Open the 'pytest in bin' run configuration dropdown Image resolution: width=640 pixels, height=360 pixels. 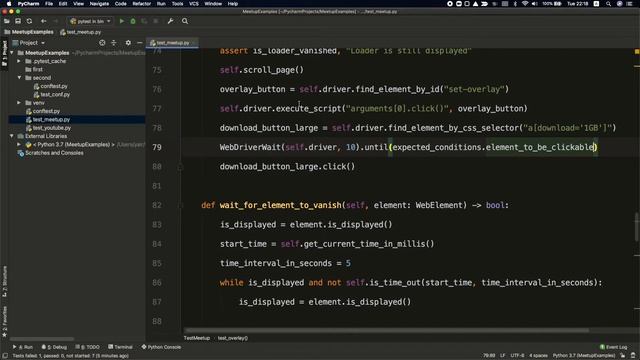(90, 21)
